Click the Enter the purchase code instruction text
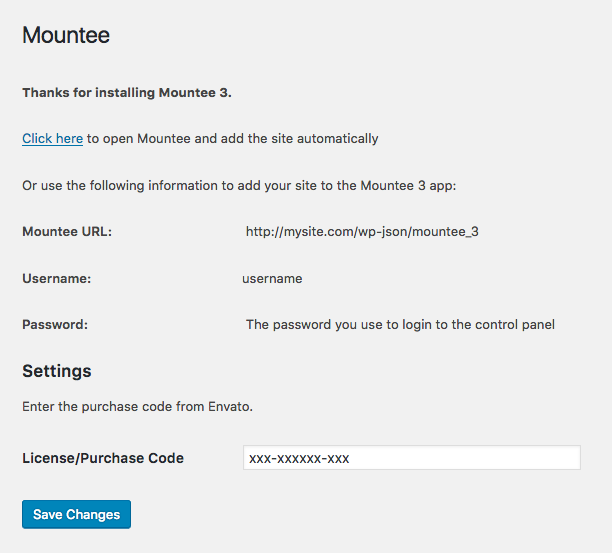This screenshot has width=612, height=553. pyautogui.click(x=137, y=407)
